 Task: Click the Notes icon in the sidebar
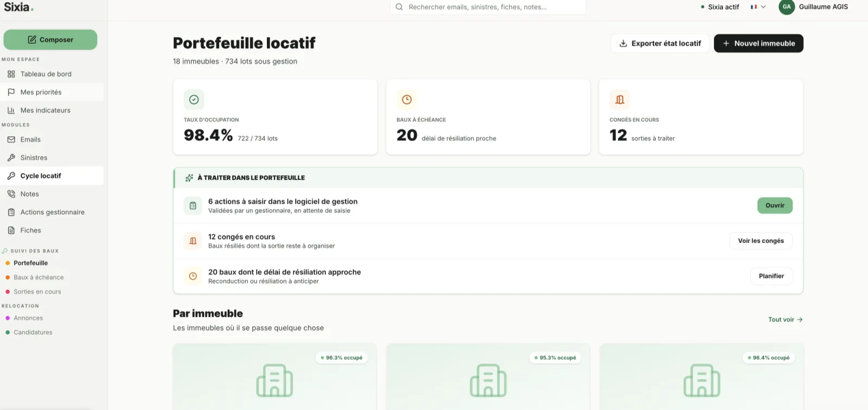(11, 194)
